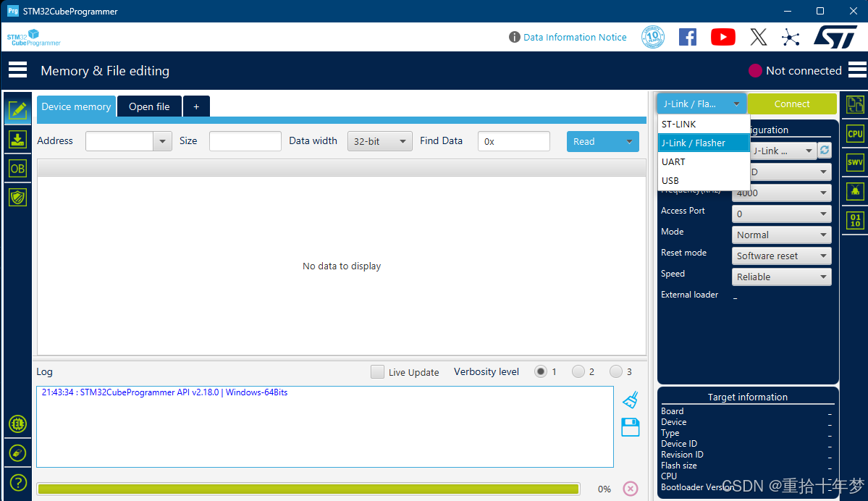Open the right-side hamburger menu
The height and width of the screenshot is (501, 868).
(x=857, y=70)
